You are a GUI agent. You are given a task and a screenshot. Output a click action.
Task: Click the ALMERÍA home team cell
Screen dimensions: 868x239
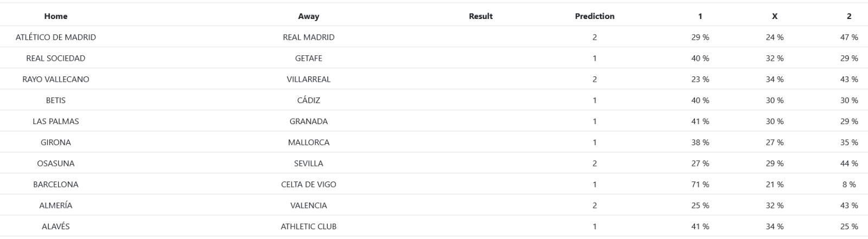(x=56, y=206)
